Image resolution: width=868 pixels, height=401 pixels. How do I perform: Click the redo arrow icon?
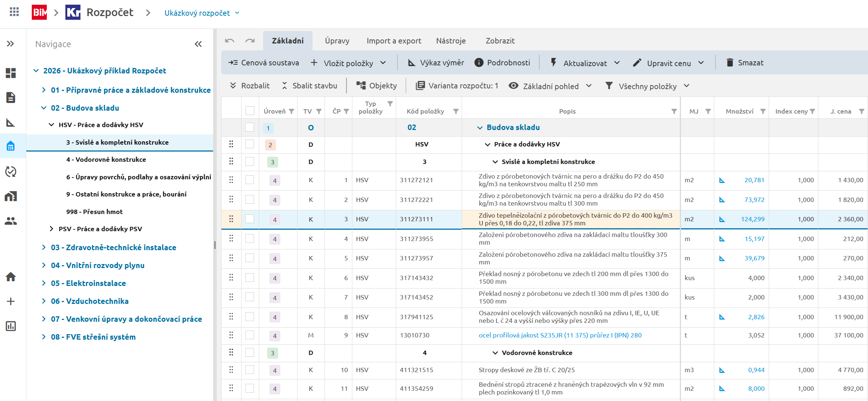pyautogui.click(x=250, y=41)
